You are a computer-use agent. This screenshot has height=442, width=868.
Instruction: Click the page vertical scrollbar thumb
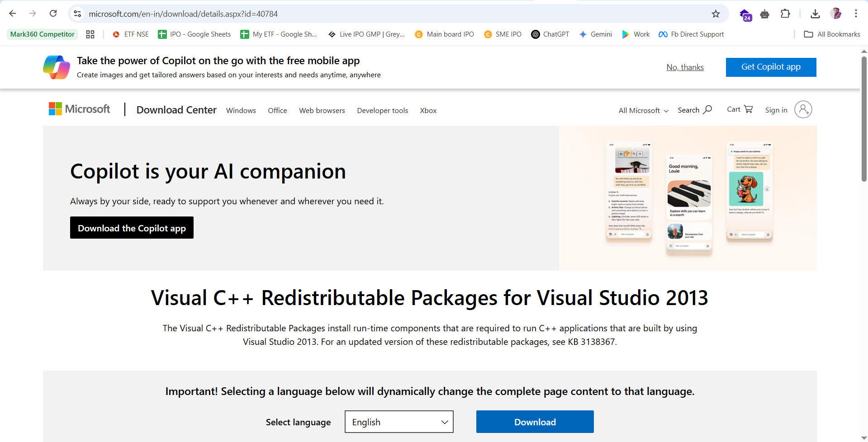[x=864, y=118]
